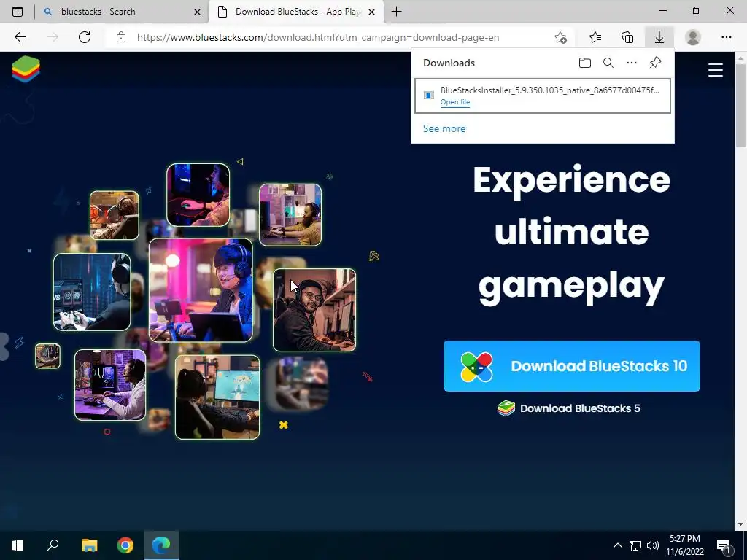Open the user profile avatar
This screenshot has width=747, height=560.
[693, 37]
